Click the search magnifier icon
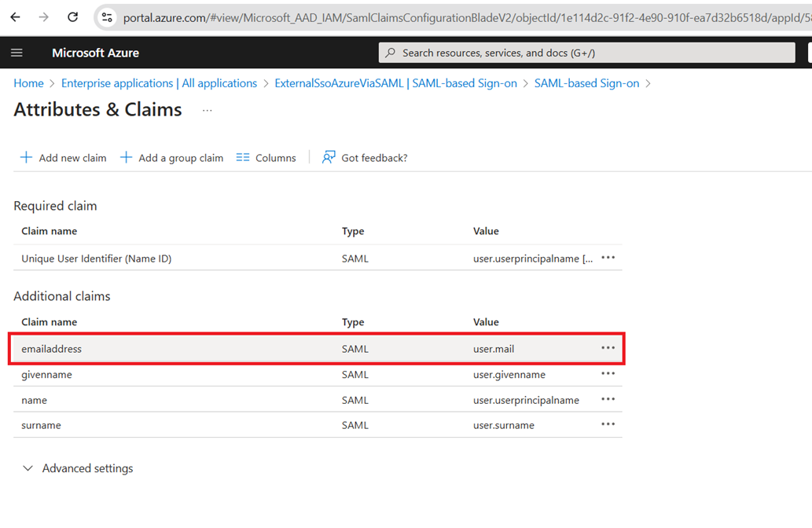812x528 pixels. click(391, 53)
